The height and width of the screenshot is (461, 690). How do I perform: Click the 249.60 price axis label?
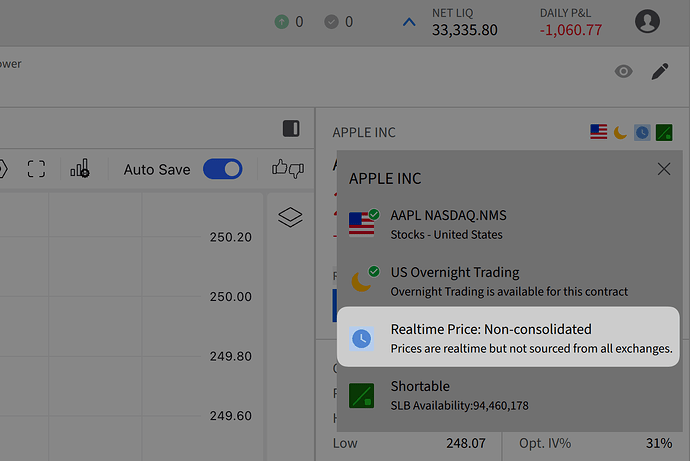point(231,416)
